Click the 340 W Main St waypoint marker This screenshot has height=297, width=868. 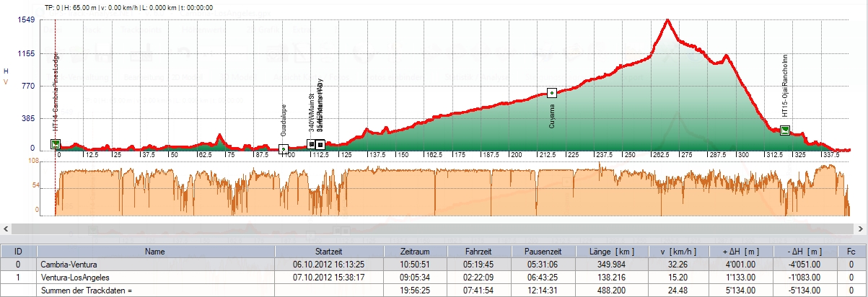[x=311, y=144]
